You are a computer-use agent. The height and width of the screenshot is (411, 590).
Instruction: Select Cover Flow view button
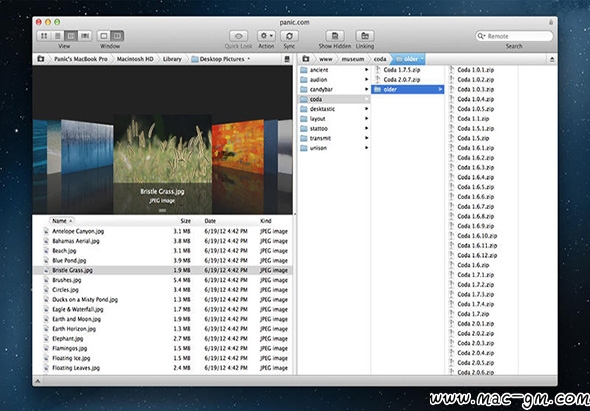coord(85,36)
